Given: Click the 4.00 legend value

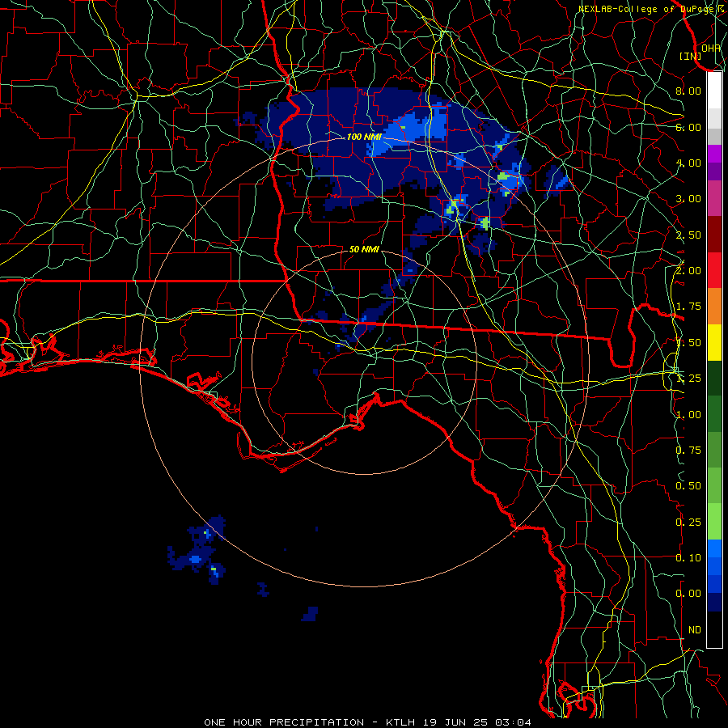Looking at the screenshot, I should point(688,163).
